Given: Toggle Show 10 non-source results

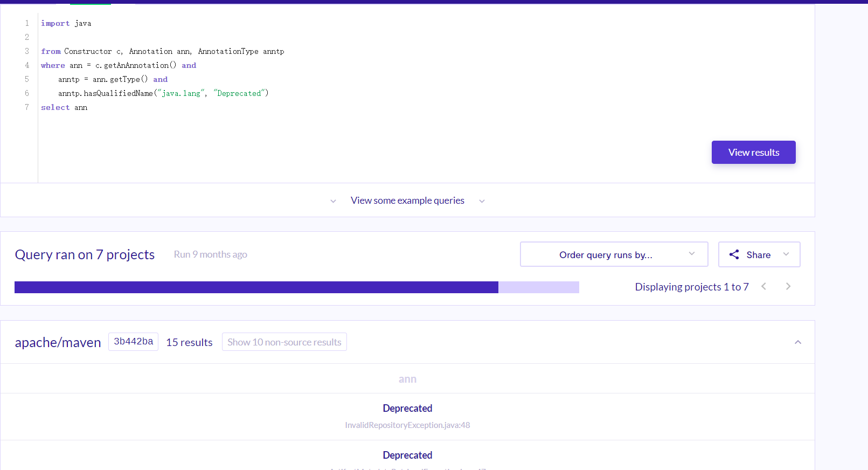Looking at the screenshot, I should [x=284, y=342].
